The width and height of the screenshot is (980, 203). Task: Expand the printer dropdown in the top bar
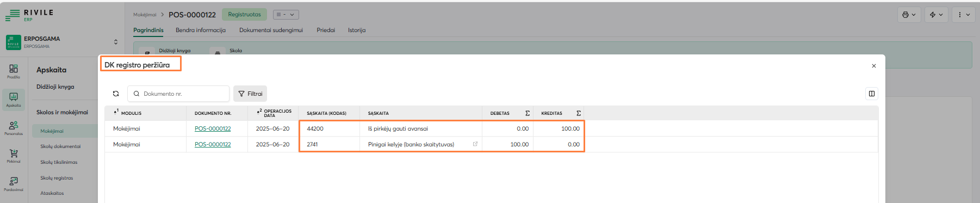coord(909,15)
